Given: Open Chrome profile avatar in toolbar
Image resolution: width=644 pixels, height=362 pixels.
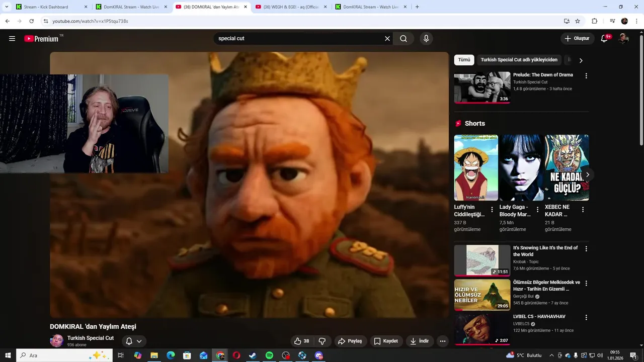Looking at the screenshot, I should 624,21.
